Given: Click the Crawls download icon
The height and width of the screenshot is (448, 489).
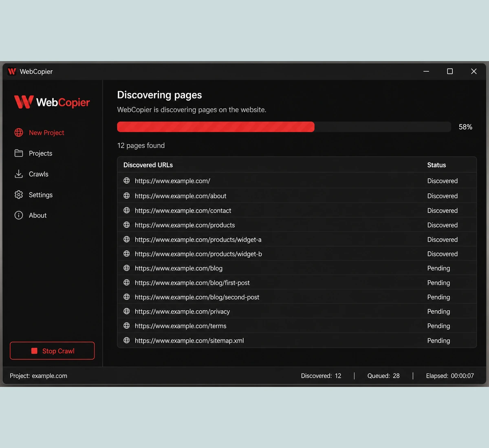Looking at the screenshot, I should [19, 174].
